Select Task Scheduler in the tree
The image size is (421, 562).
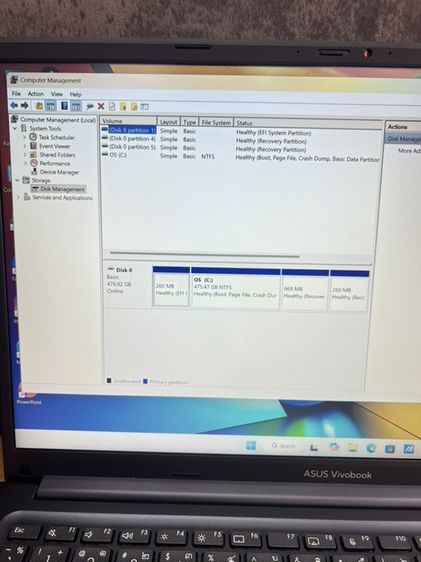57,137
